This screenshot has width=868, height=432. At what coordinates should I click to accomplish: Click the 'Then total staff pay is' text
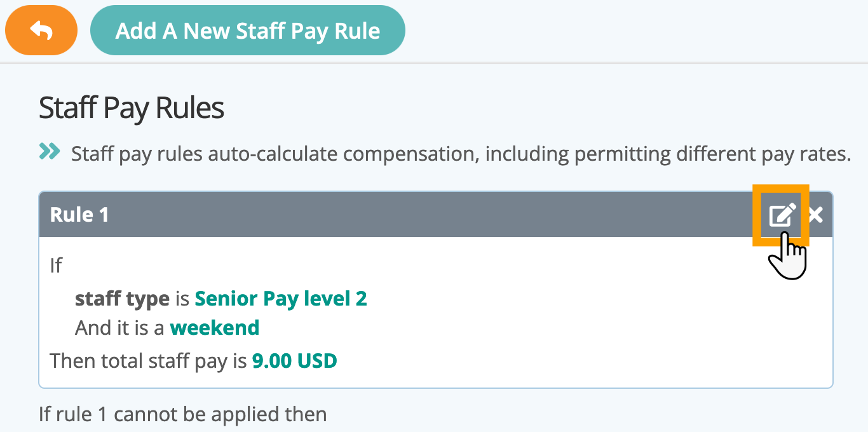point(148,361)
